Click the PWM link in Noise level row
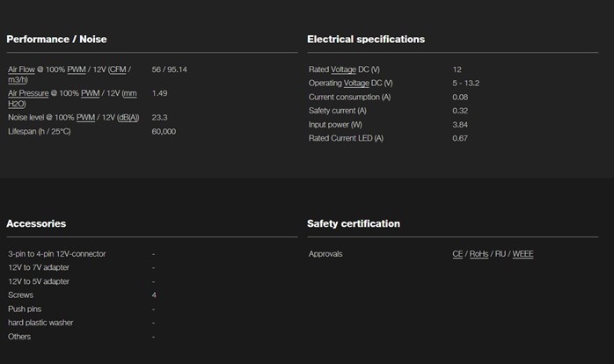614x364 pixels. (x=85, y=118)
